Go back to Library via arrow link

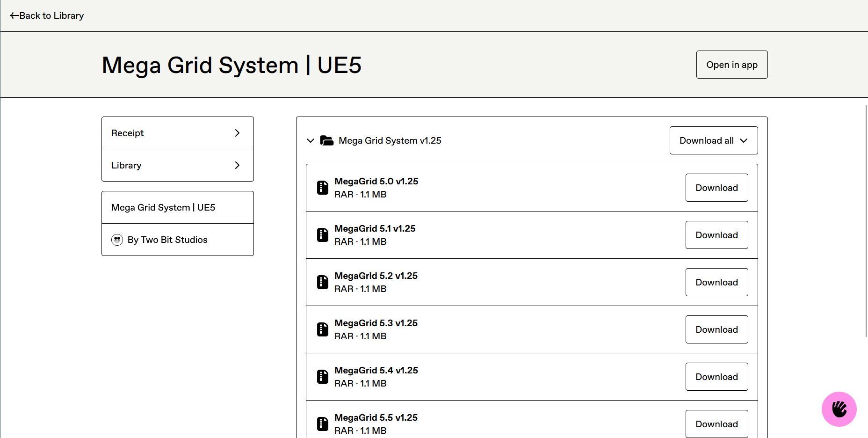(x=47, y=15)
